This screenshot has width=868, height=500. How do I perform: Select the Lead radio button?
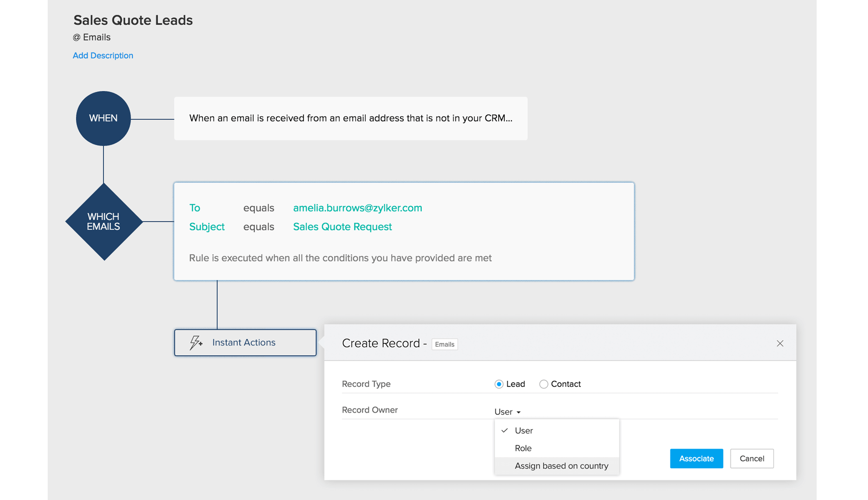[499, 384]
